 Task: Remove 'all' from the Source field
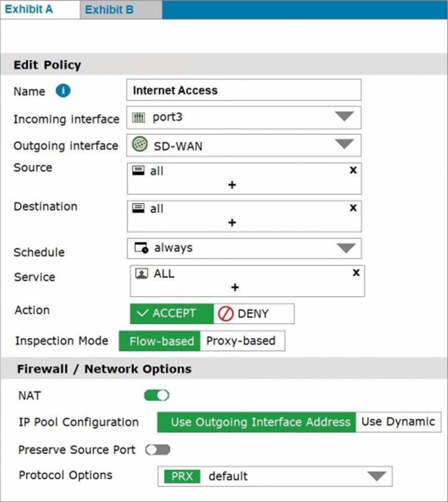pyautogui.click(x=353, y=170)
